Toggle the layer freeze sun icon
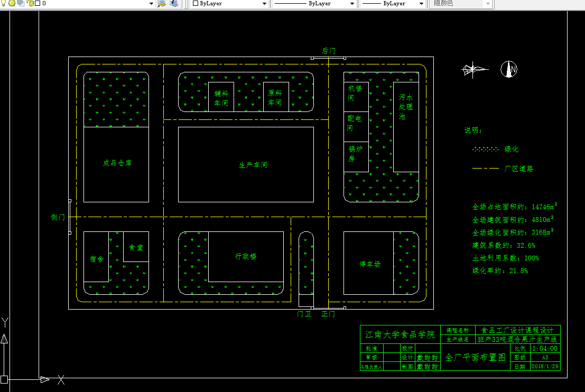Viewport: 585px width, 392px height. click(x=12, y=3)
